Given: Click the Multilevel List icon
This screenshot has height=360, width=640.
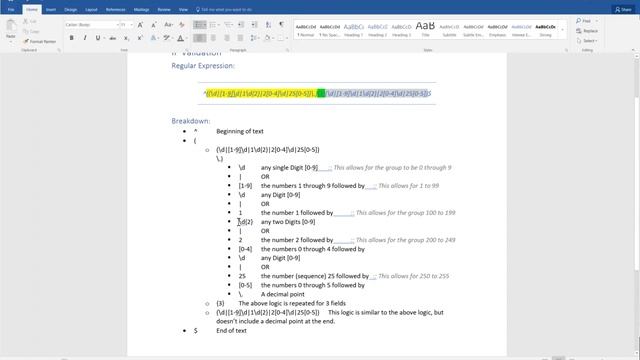Looking at the screenshot, I should pyautogui.click(x=228, y=25).
